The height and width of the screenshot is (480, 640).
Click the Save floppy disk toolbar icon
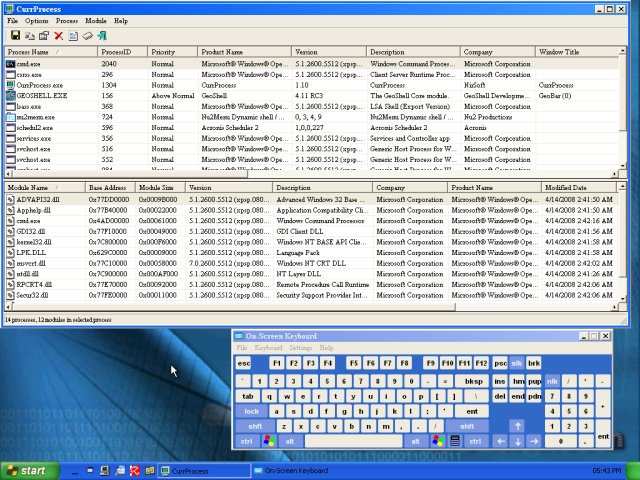click(x=16, y=36)
